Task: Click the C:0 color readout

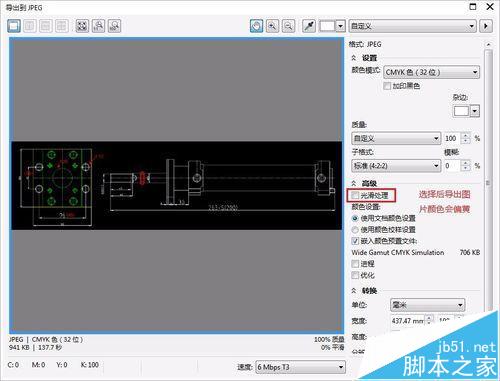Action: [13, 365]
